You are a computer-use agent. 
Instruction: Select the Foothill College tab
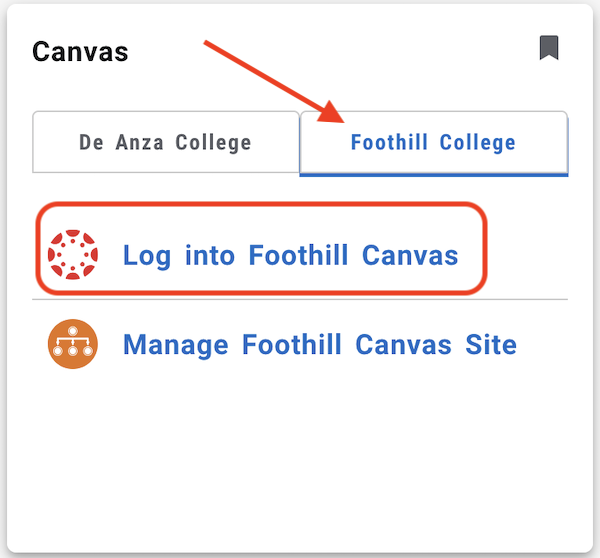[433, 142]
